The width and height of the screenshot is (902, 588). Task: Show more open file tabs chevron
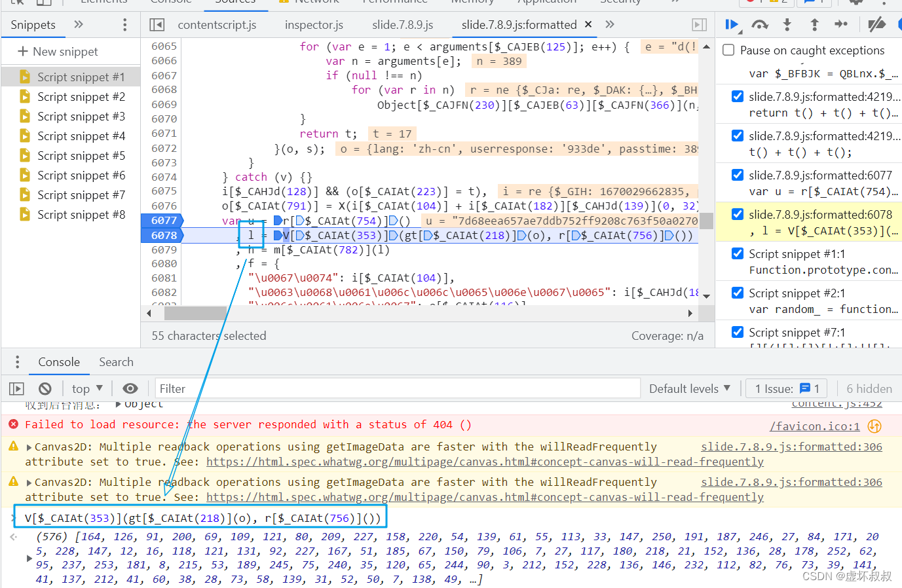click(x=610, y=25)
